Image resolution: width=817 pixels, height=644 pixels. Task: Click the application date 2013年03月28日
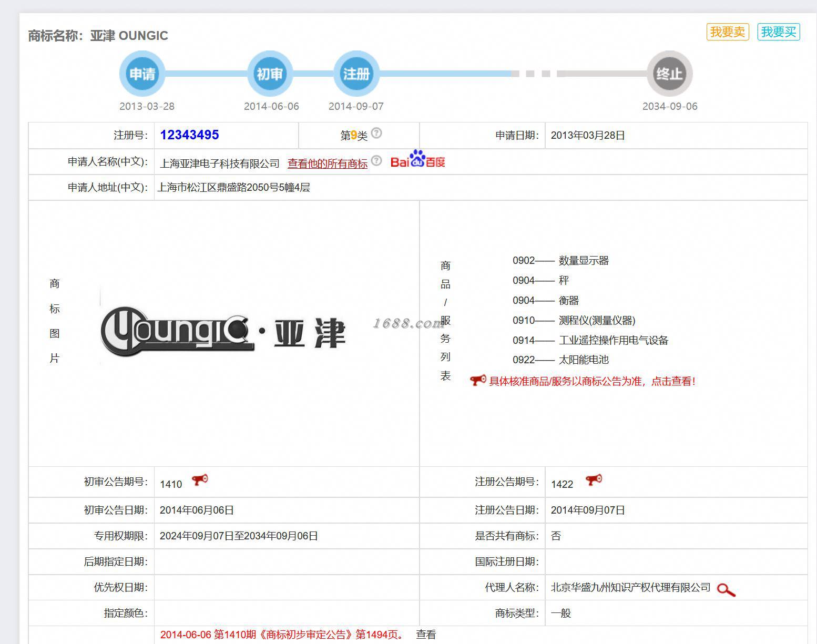(588, 135)
